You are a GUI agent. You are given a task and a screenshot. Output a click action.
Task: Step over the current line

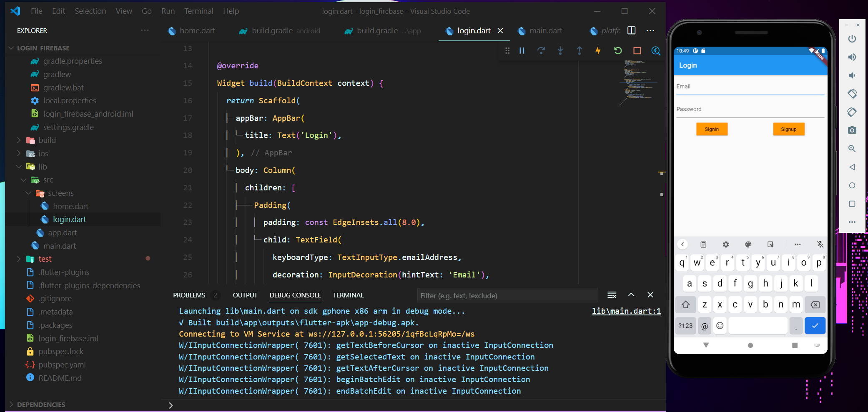coord(541,50)
